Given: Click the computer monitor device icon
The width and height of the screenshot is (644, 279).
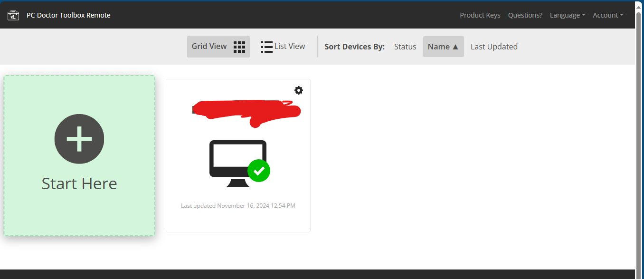Looking at the screenshot, I should pyautogui.click(x=238, y=164).
